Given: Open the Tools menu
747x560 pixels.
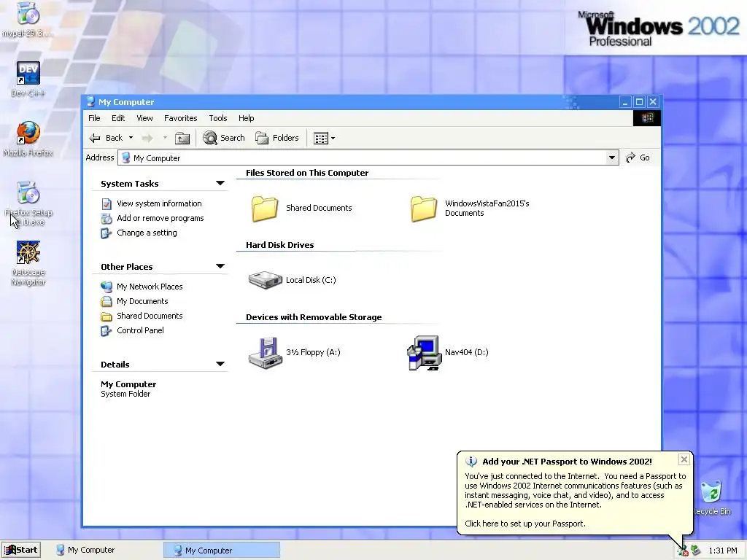Looking at the screenshot, I should coord(217,118).
